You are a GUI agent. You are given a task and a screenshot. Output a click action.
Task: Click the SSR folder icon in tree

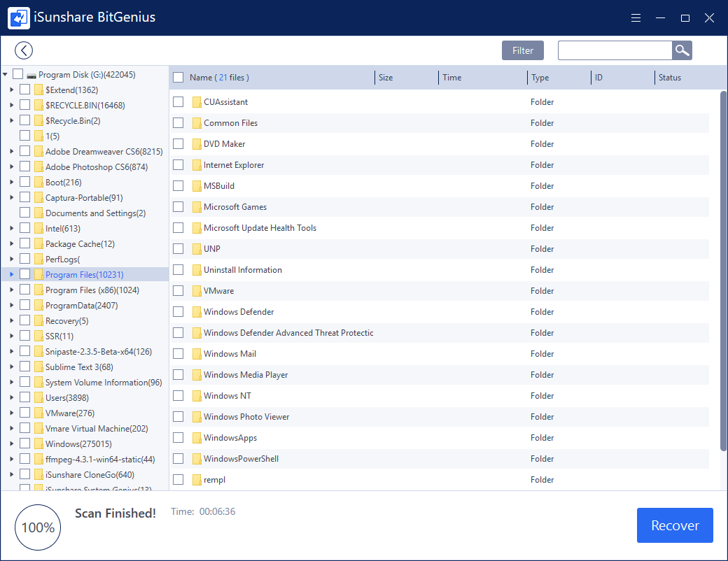point(39,336)
